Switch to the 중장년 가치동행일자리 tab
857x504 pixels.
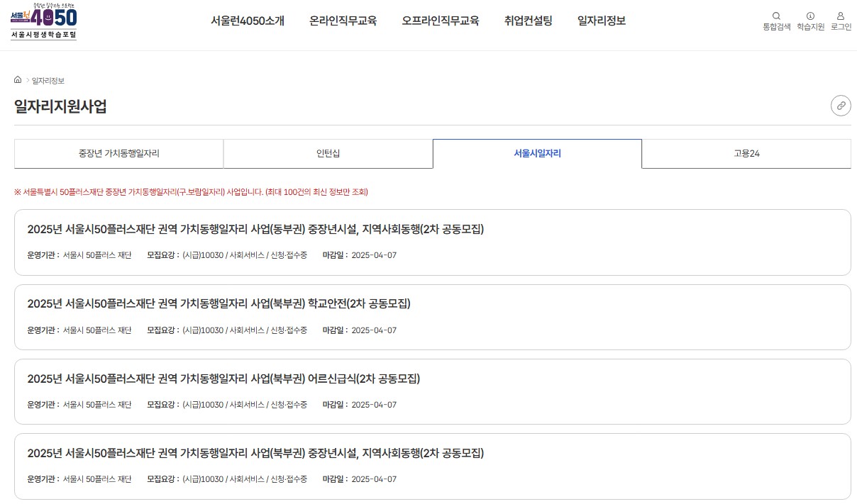tap(118, 154)
